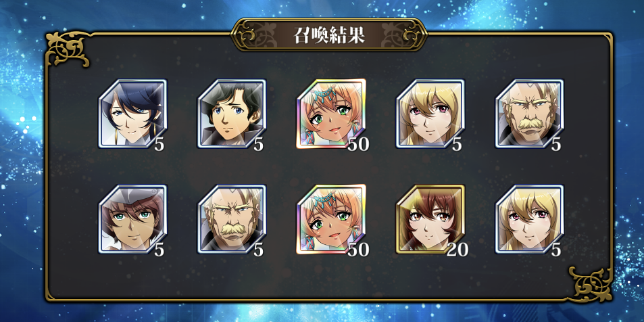The image size is (644, 322).
Task: Tap the rainbow-framed orange-haired girl in bottom row
Action: point(331,218)
